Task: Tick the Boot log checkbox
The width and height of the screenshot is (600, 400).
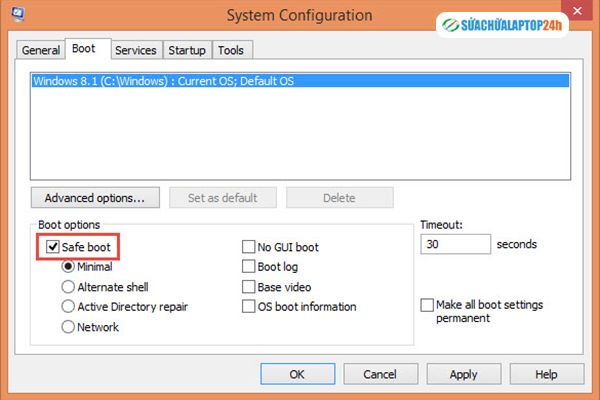Action: pyautogui.click(x=248, y=266)
